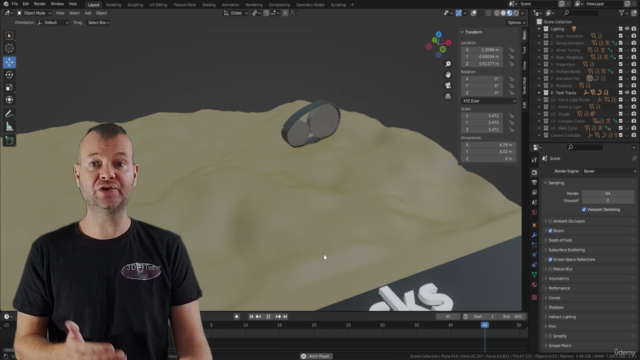
Task: Disable Screen Space Reflections checkbox
Action: (x=550, y=260)
